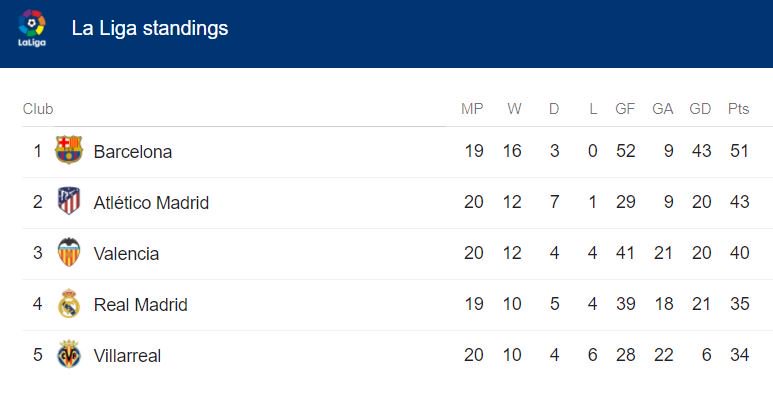Click Barcelona's 51 points value

[x=739, y=152]
